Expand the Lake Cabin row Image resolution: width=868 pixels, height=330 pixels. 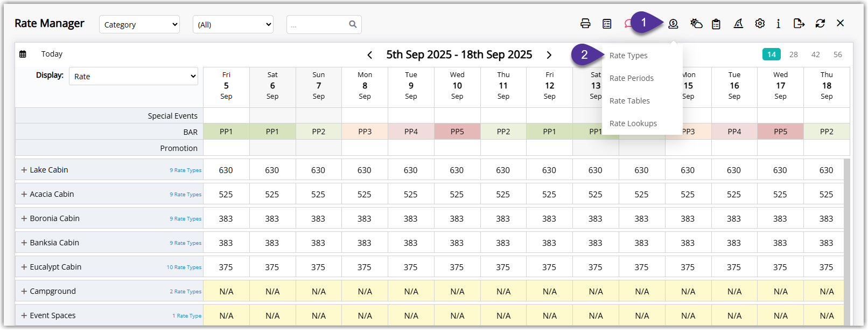(24, 170)
